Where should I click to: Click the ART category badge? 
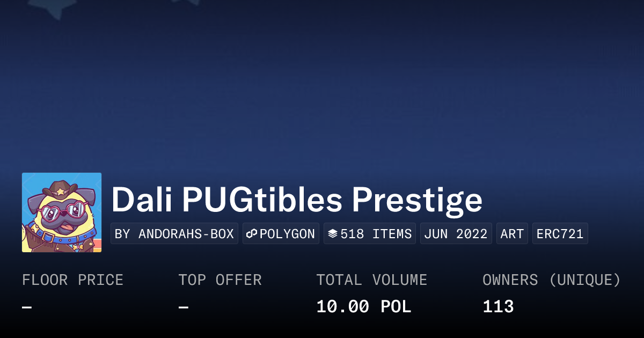point(512,234)
